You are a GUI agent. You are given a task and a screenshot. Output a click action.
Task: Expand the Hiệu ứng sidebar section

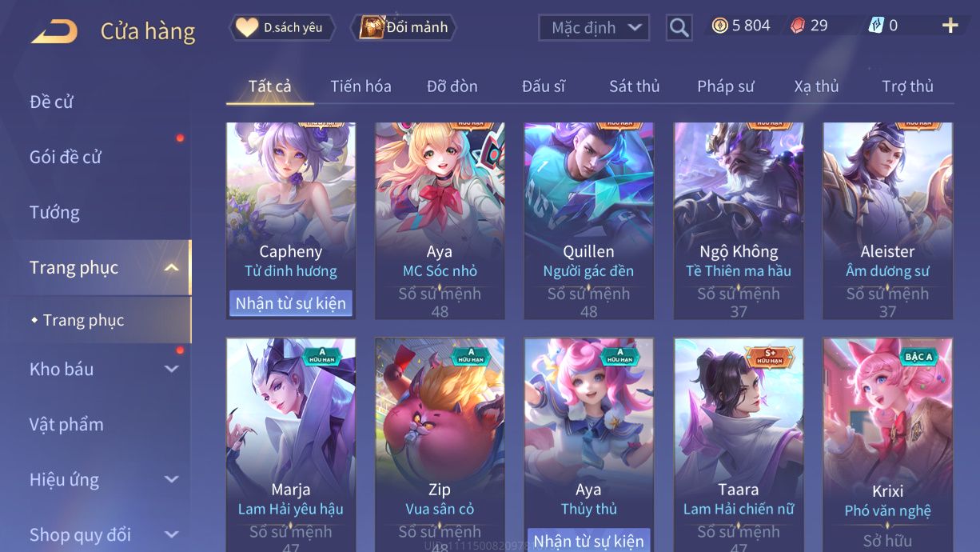pyautogui.click(x=171, y=479)
